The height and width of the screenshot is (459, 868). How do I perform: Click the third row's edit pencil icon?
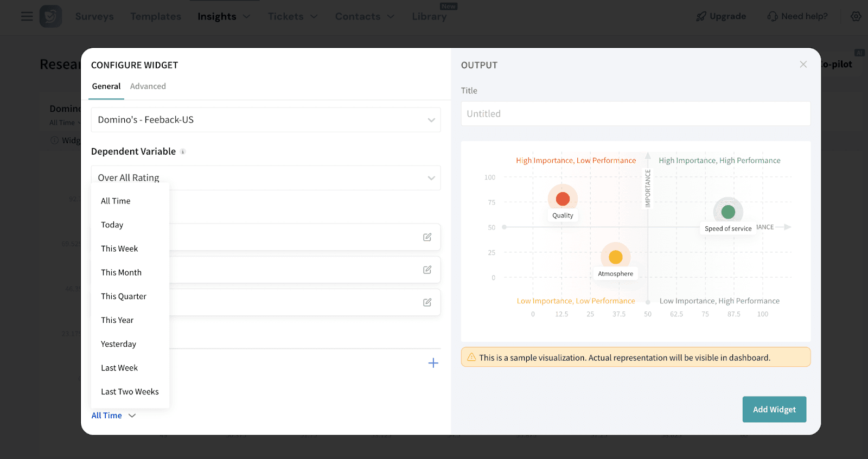pos(427,302)
